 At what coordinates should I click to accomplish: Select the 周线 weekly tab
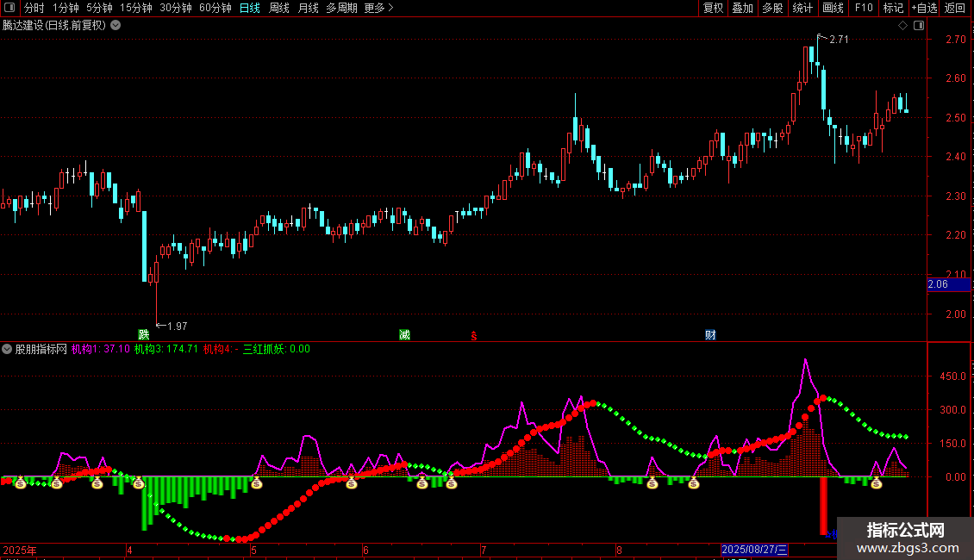pyautogui.click(x=279, y=8)
